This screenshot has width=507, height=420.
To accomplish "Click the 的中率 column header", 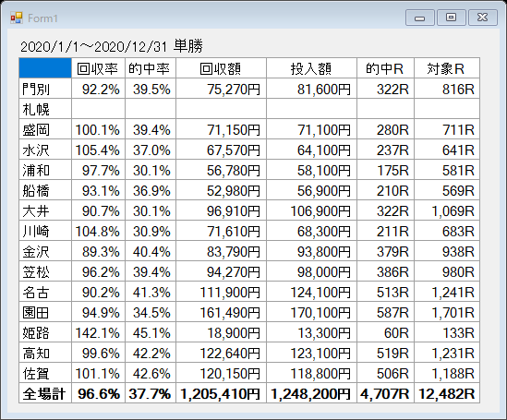I will (151, 68).
